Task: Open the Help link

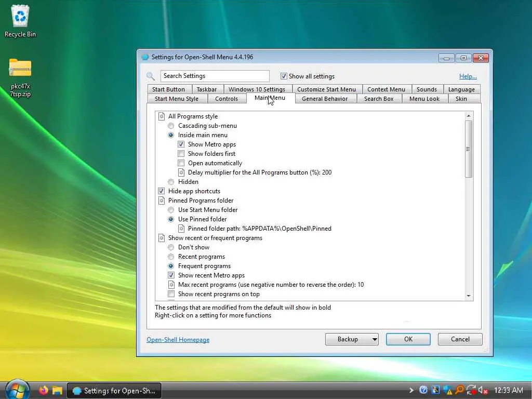Action: click(468, 76)
